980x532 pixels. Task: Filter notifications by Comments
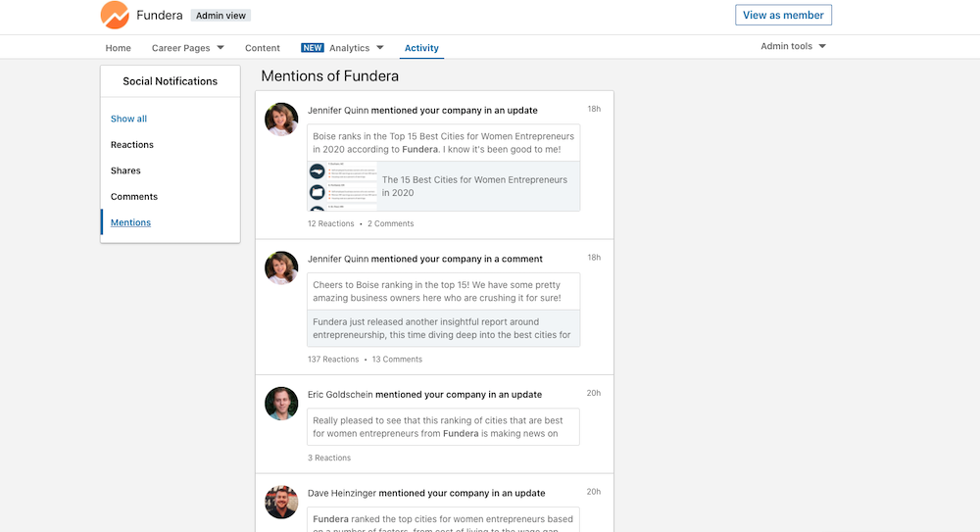(133, 196)
